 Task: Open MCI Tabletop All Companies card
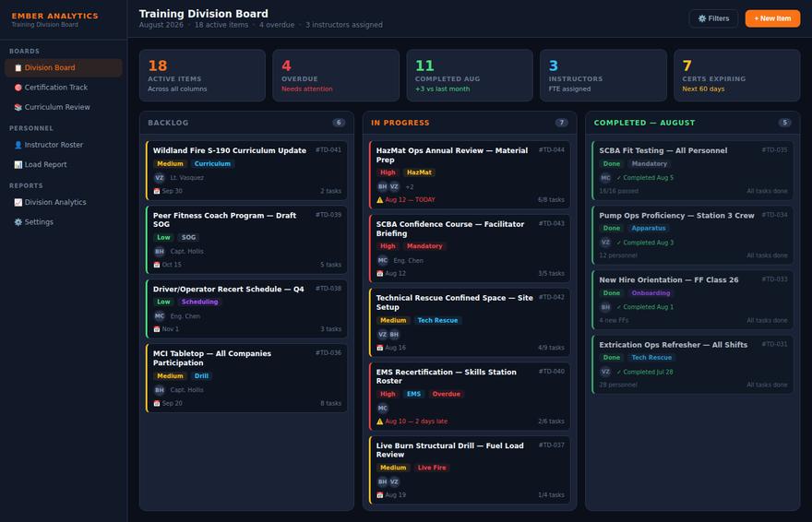pyautogui.click(x=246, y=378)
